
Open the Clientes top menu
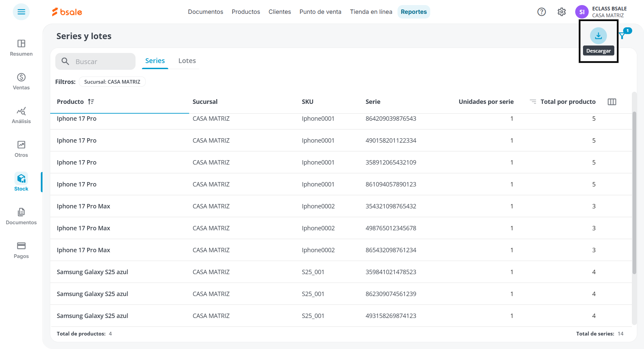(x=280, y=12)
